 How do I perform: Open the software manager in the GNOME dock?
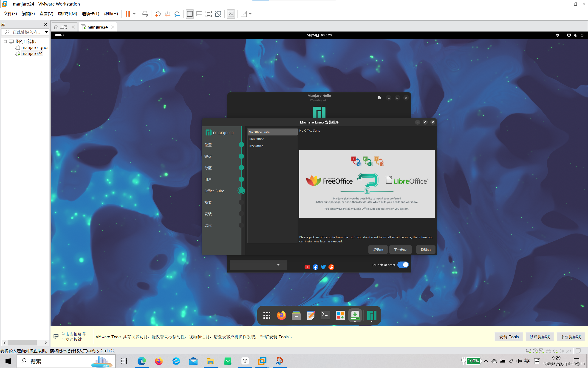[340, 315]
